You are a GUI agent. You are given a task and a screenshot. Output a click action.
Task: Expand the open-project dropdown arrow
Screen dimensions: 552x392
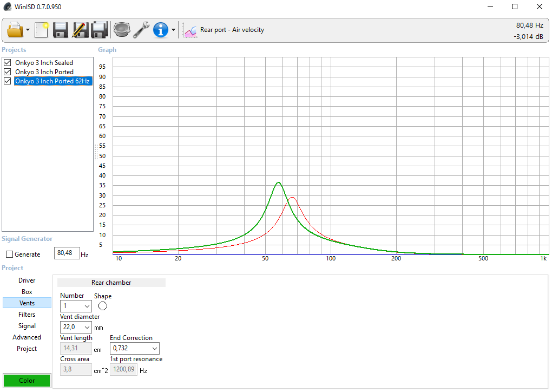point(28,30)
